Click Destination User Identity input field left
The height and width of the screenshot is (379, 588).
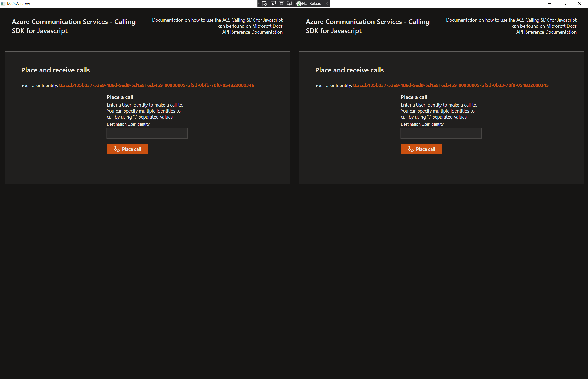[x=147, y=133]
